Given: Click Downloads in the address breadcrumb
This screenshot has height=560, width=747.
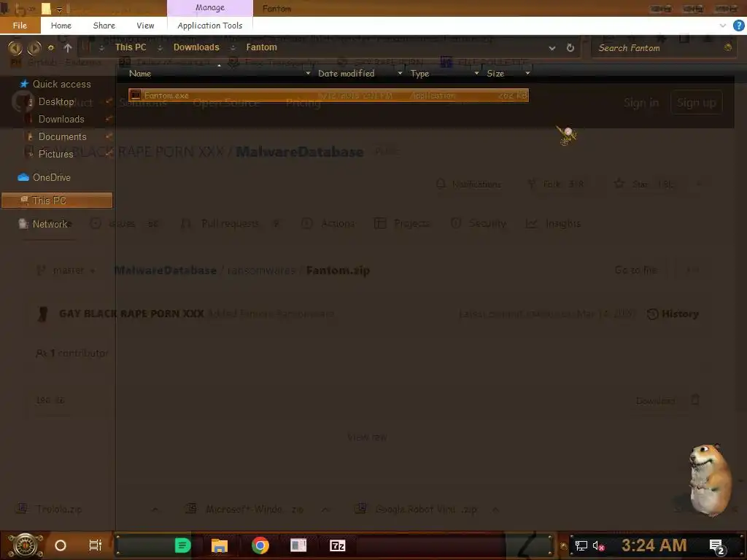Looking at the screenshot, I should pyautogui.click(x=196, y=47).
